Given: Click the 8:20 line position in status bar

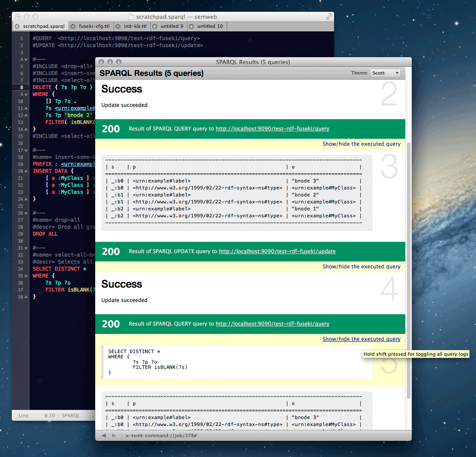Looking at the screenshot, I should (x=49, y=416).
